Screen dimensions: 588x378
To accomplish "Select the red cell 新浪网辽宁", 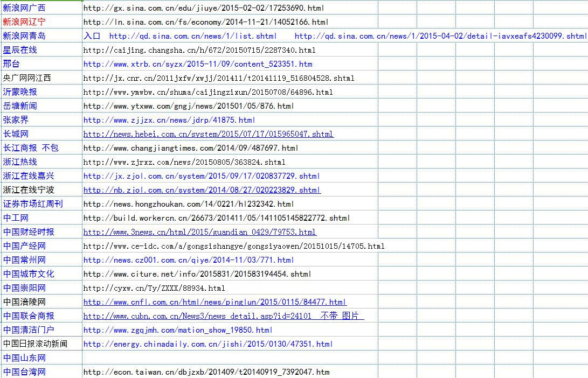I will click(41, 22).
